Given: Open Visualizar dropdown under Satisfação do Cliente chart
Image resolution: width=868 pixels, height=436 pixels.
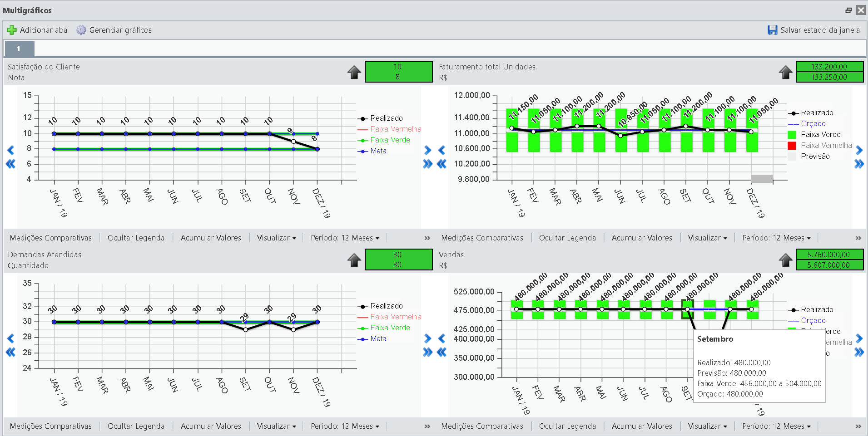Looking at the screenshot, I should tap(276, 238).
